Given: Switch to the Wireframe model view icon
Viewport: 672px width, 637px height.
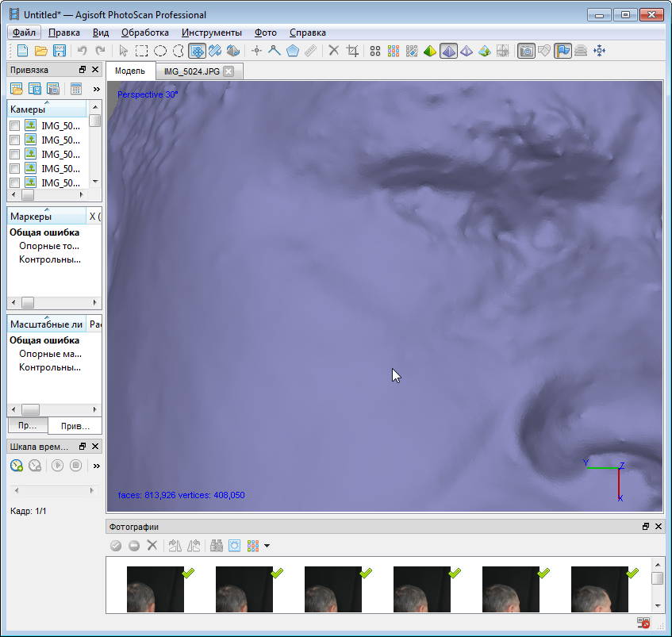Looking at the screenshot, I should (467, 51).
